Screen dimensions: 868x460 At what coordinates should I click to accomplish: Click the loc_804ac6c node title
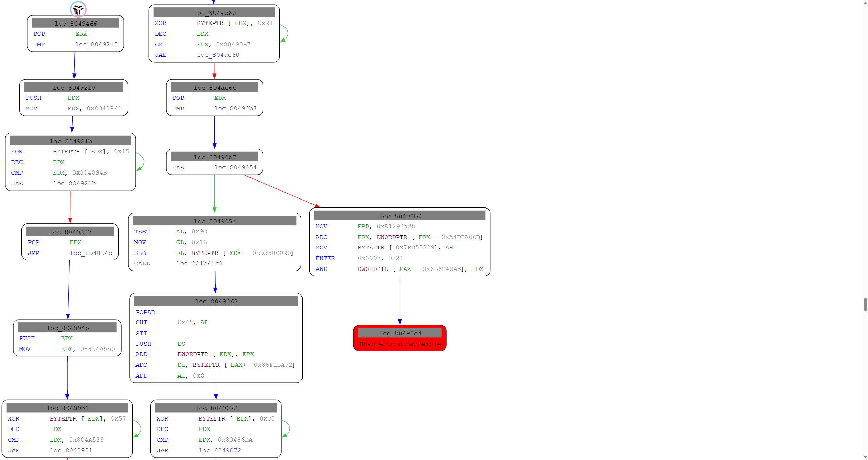tap(215, 87)
